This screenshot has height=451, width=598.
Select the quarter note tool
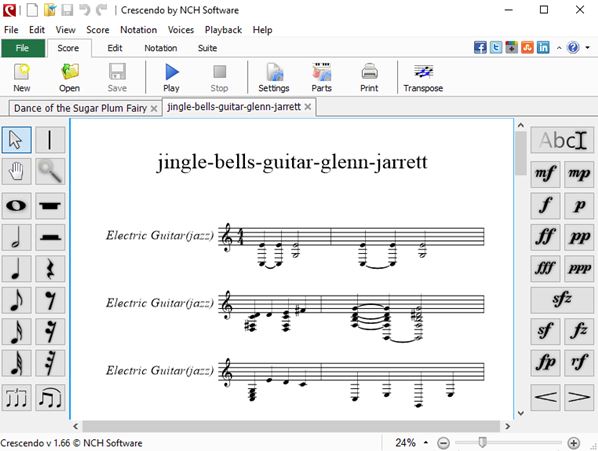[16, 269]
